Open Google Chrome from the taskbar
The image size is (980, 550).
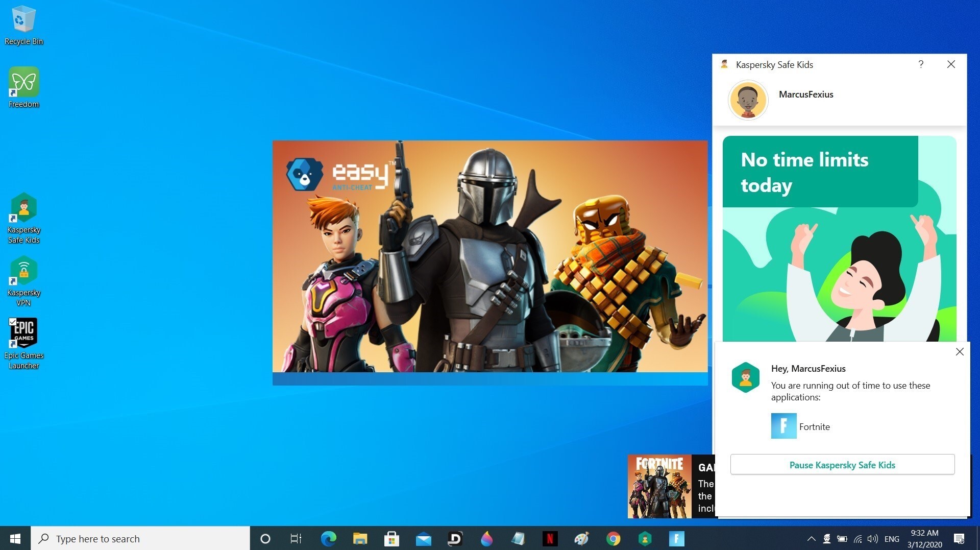click(x=613, y=539)
